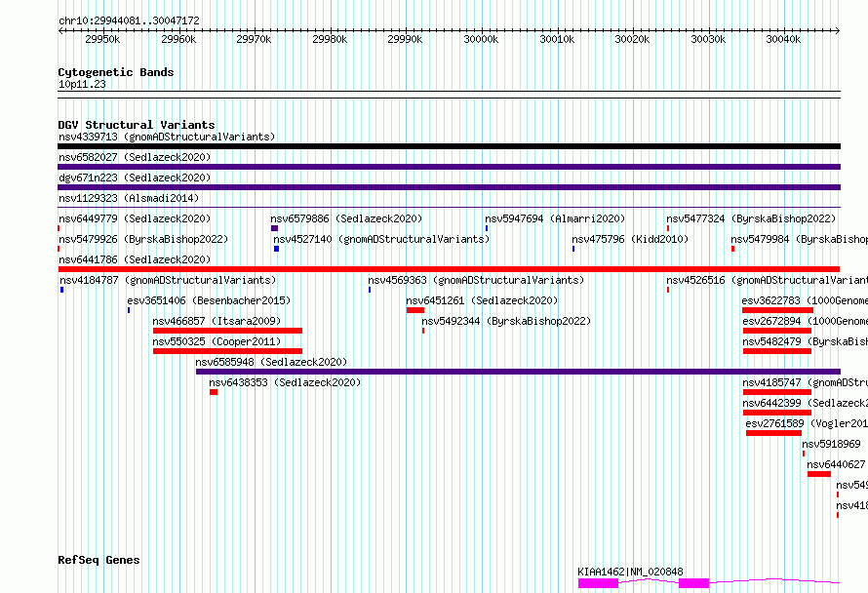Click the nsv5482479 red bar
The width and height of the screenshot is (868, 593).
(x=777, y=351)
